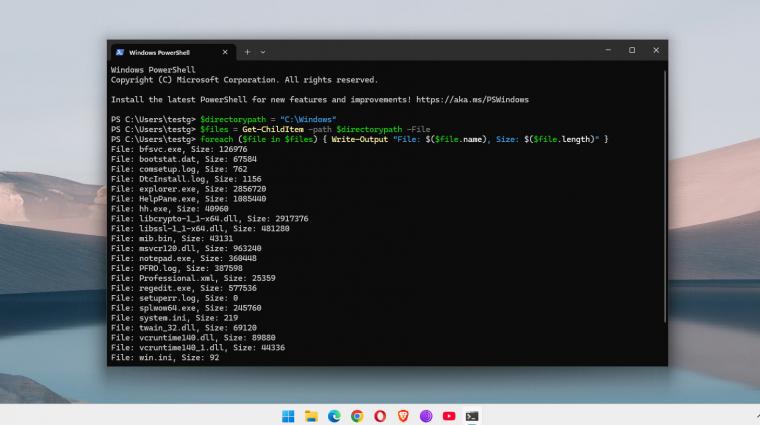
Task: Click the output line for mib.bin
Action: point(172,238)
